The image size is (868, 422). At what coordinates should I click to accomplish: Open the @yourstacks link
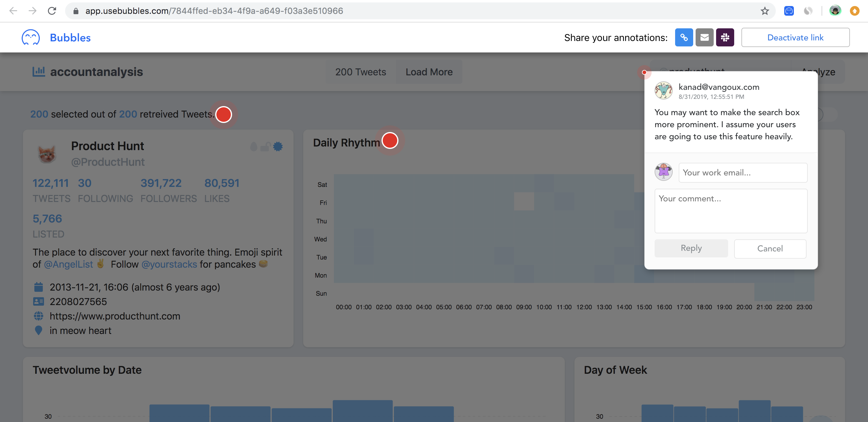169,264
